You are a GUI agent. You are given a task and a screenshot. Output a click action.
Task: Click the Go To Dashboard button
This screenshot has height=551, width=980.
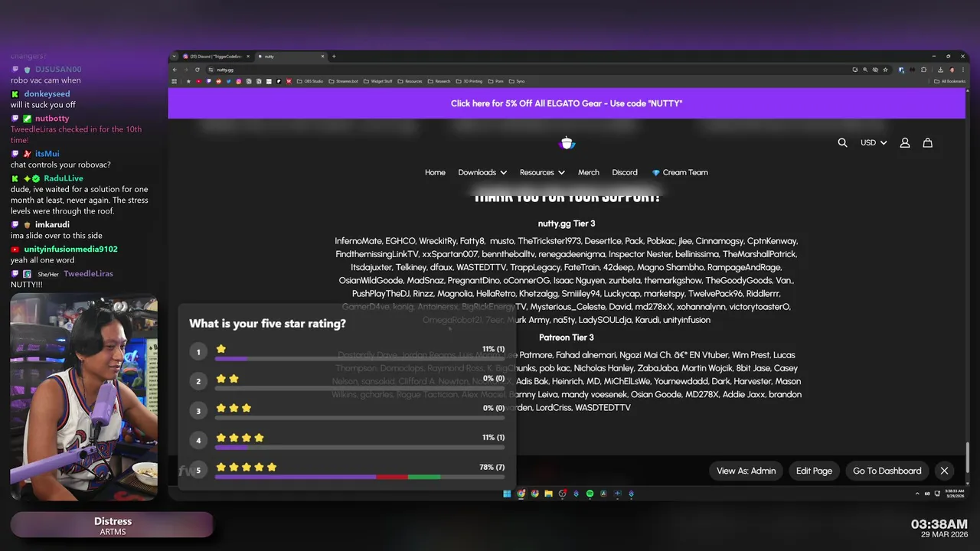tap(887, 471)
